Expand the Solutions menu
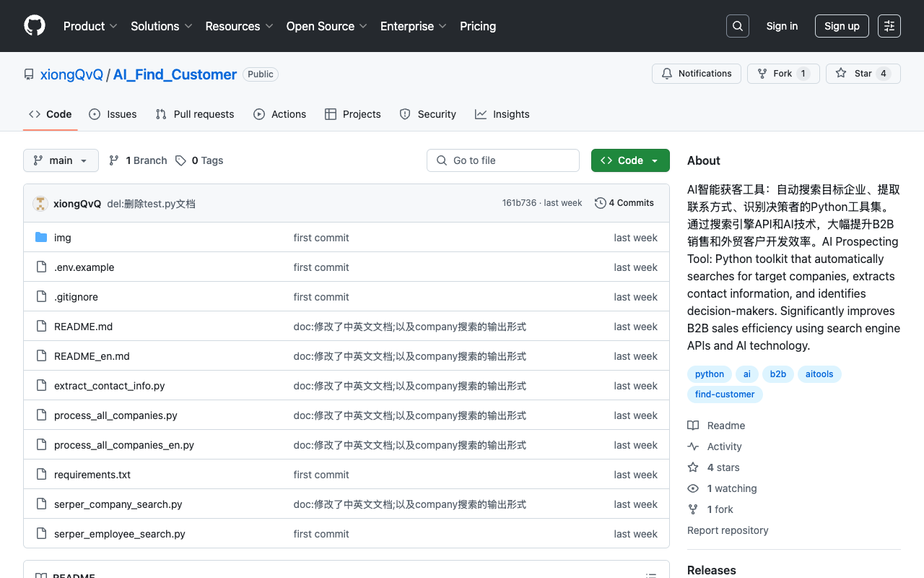Viewport: 924px width, 578px height. click(162, 26)
